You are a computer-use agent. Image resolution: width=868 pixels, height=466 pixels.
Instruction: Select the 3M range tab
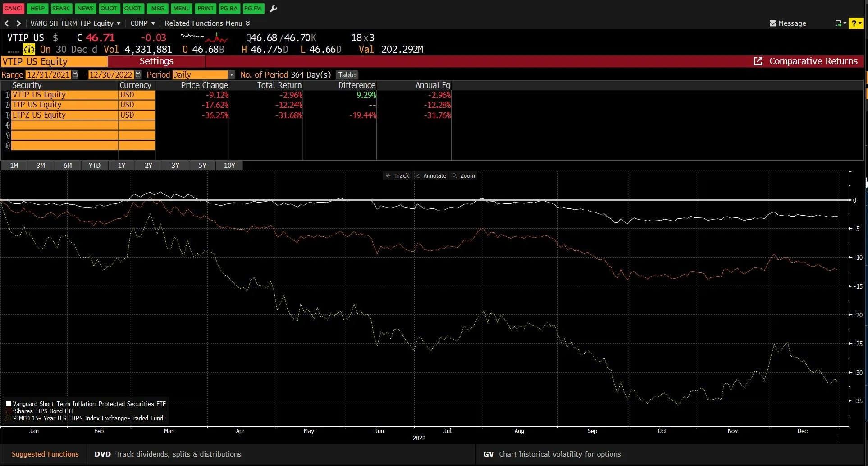coord(41,166)
